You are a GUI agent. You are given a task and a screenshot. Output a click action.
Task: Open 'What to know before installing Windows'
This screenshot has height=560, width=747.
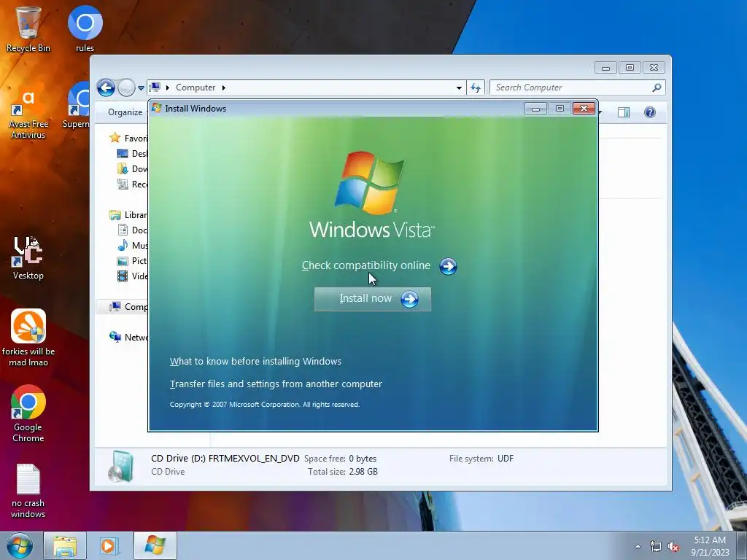pyautogui.click(x=255, y=362)
